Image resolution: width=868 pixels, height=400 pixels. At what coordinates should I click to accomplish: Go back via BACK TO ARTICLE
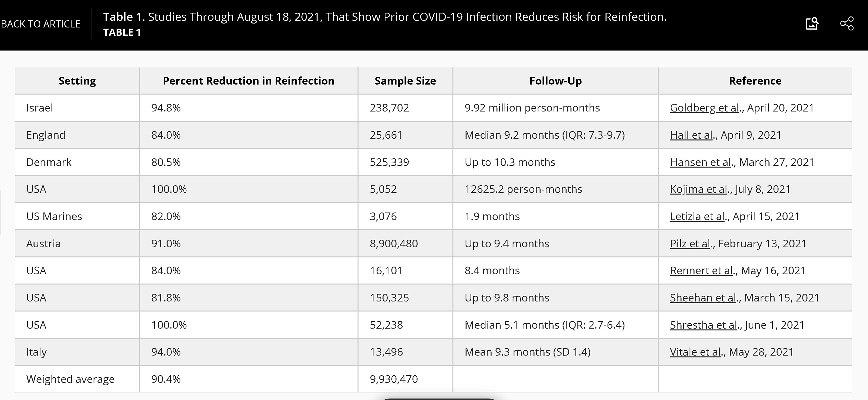pos(40,24)
